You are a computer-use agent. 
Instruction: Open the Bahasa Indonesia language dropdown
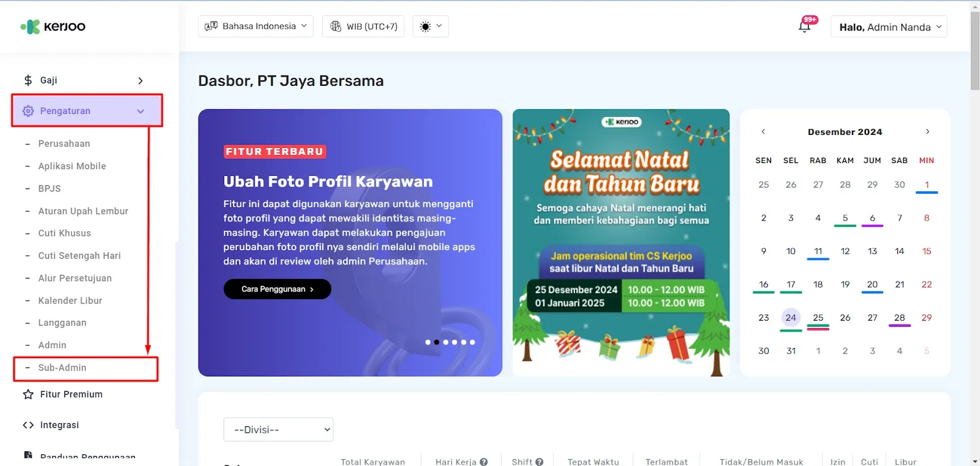(256, 26)
